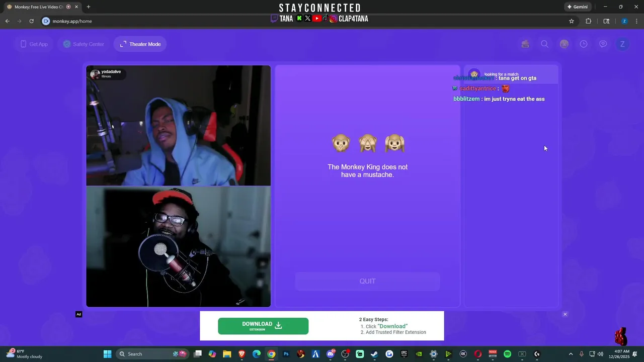Open Gemini in Chrome
644x362 pixels.
[578, 7]
